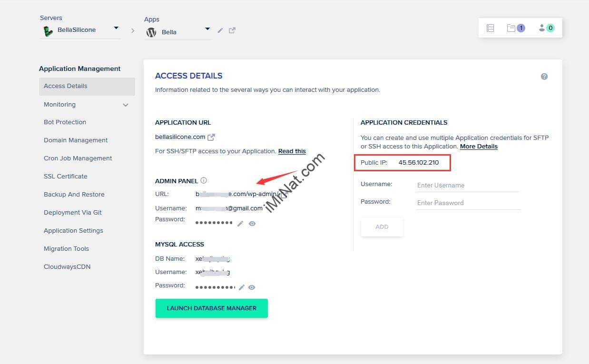Click the WordPress icon beside Bella app
Image resolution: width=589 pixels, height=364 pixels.
click(x=151, y=32)
